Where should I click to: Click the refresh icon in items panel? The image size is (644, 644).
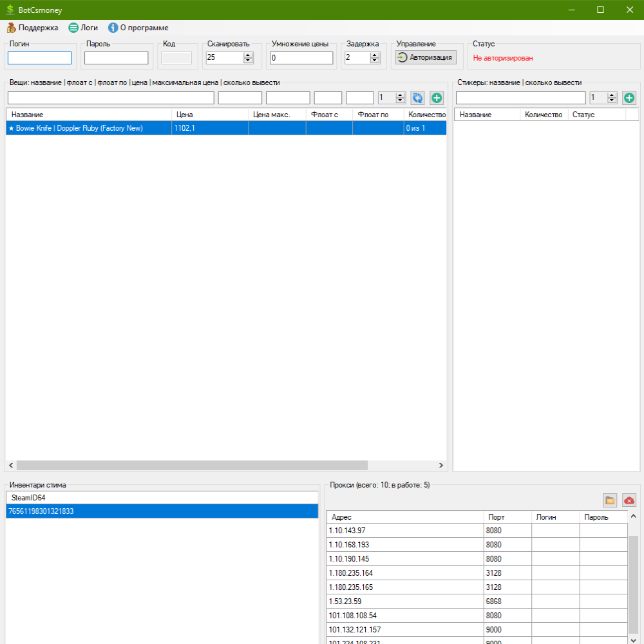[417, 98]
